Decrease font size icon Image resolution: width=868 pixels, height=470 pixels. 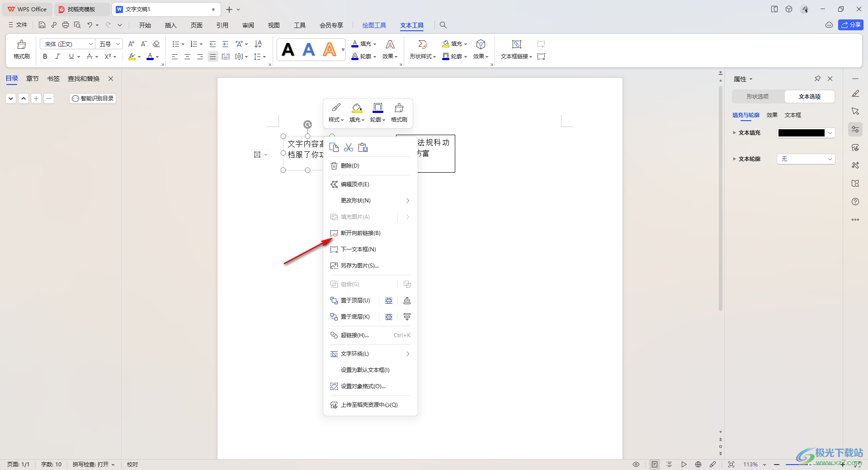point(144,44)
